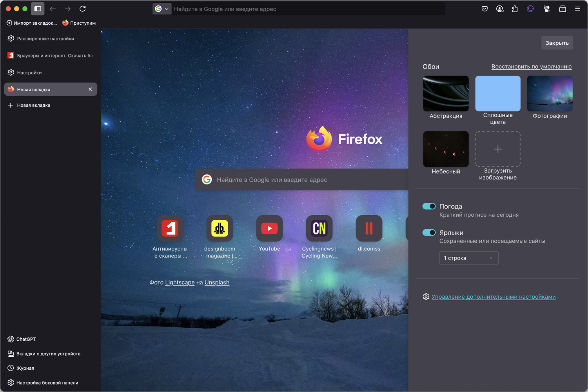Image resolution: width=588 pixels, height=392 pixels.
Task: Click the Краткий прогноз на сегодня description
Action: (479, 215)
